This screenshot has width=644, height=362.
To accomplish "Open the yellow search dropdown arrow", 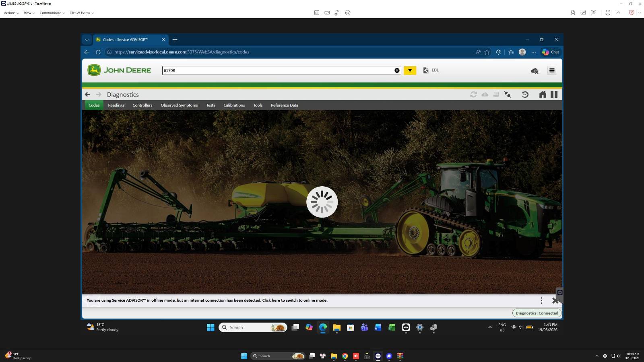I will pyautogui.click(x=410, y=70).
